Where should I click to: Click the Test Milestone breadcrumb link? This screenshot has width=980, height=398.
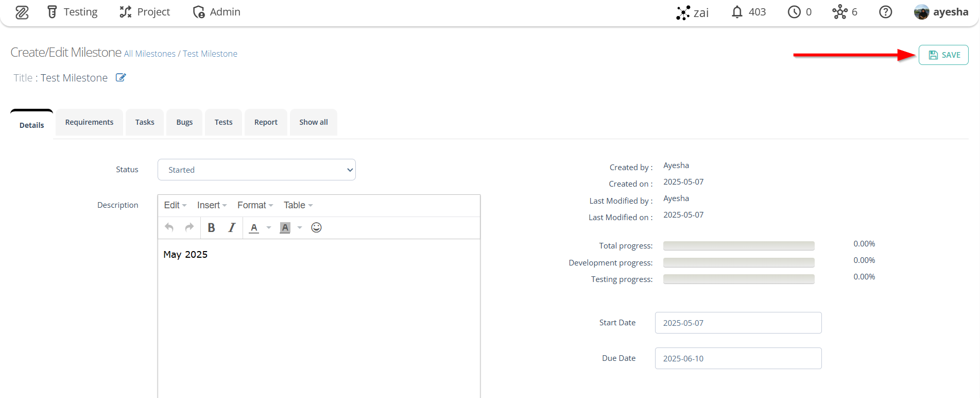[210, 54]
